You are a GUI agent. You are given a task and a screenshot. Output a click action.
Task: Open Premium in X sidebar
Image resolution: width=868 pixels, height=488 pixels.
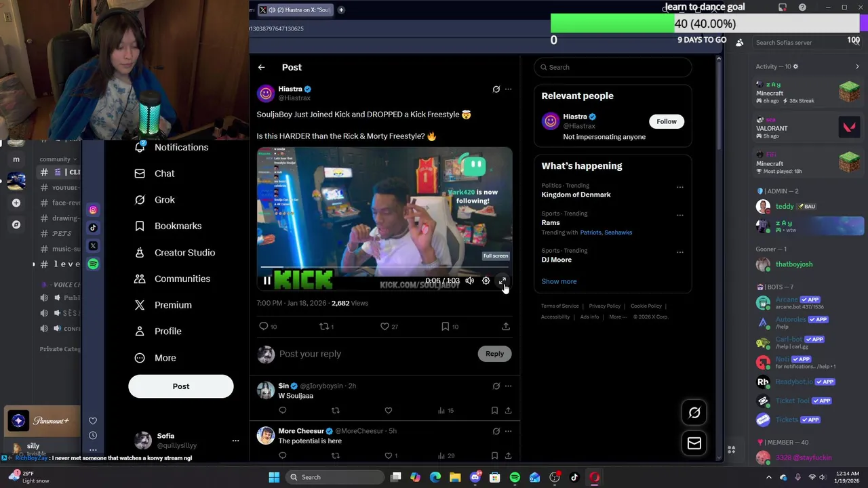(x=163, y=305)
